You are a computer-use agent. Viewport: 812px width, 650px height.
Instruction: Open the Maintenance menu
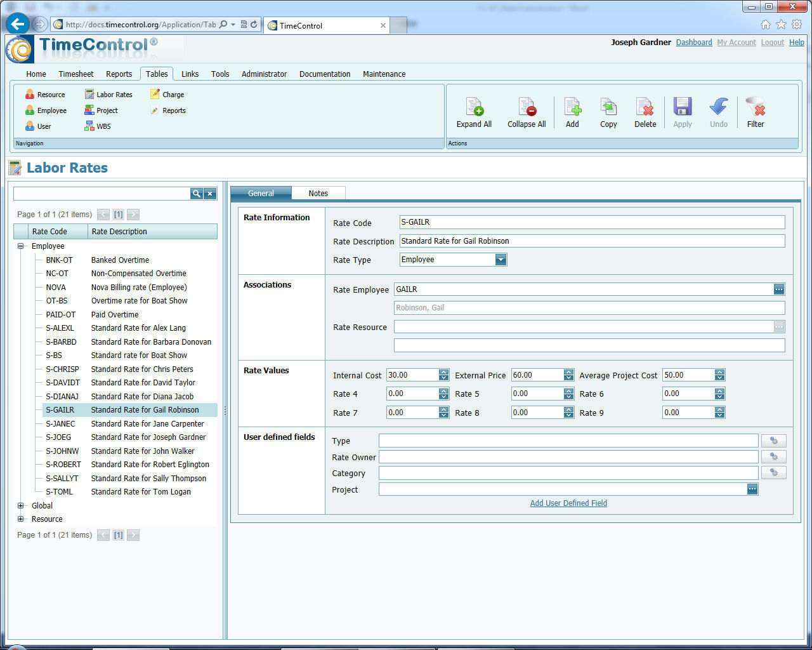(384, 74)
